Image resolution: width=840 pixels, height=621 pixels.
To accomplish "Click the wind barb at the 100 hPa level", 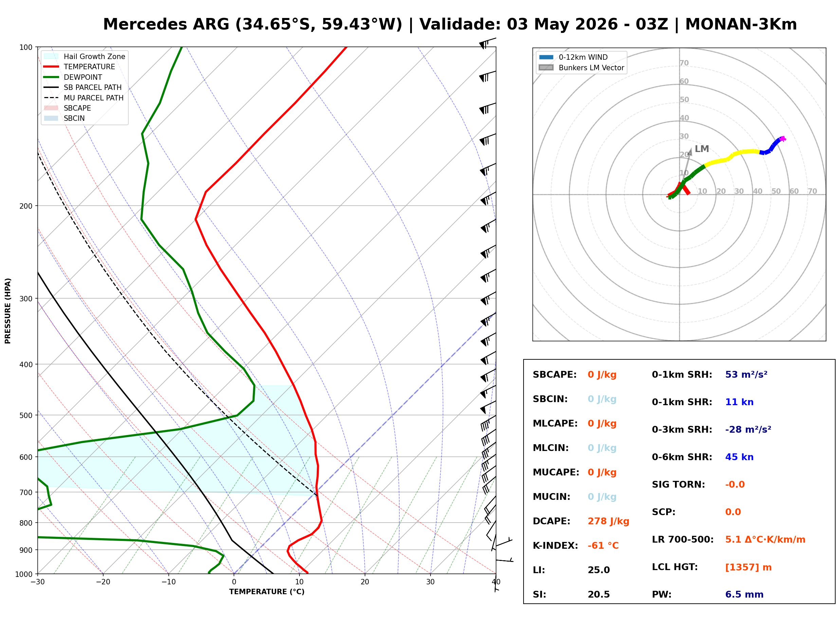I will [487, 42].
